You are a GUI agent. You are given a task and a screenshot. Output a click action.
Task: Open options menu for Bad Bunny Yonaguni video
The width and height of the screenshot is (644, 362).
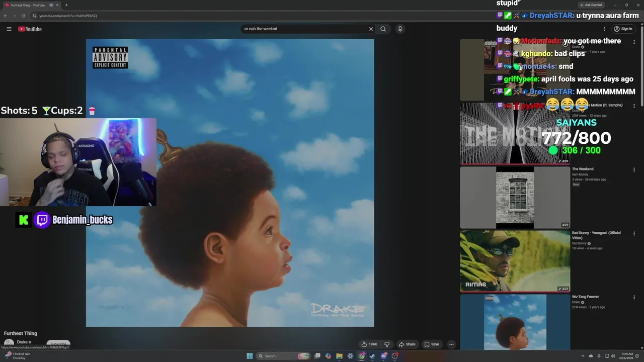point(634,234)
